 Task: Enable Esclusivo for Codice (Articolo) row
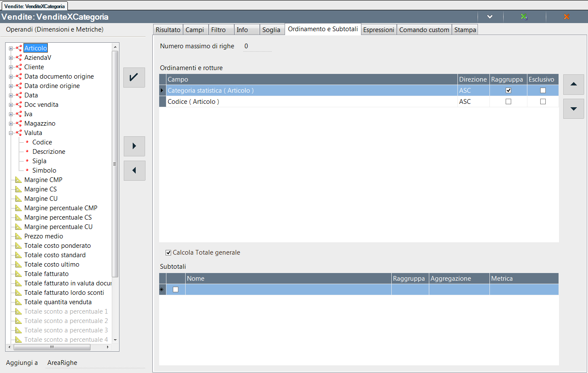(543, 102)
